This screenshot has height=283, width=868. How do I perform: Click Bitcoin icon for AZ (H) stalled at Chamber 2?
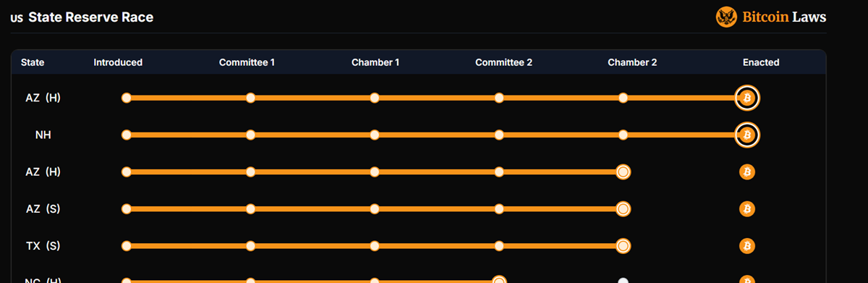coord(747,172)
